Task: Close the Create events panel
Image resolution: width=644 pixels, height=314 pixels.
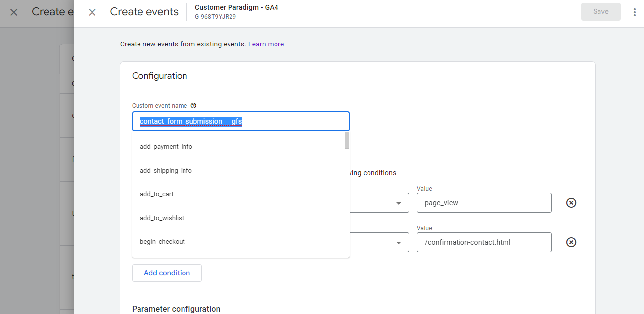Action: [x=92, y=12]
